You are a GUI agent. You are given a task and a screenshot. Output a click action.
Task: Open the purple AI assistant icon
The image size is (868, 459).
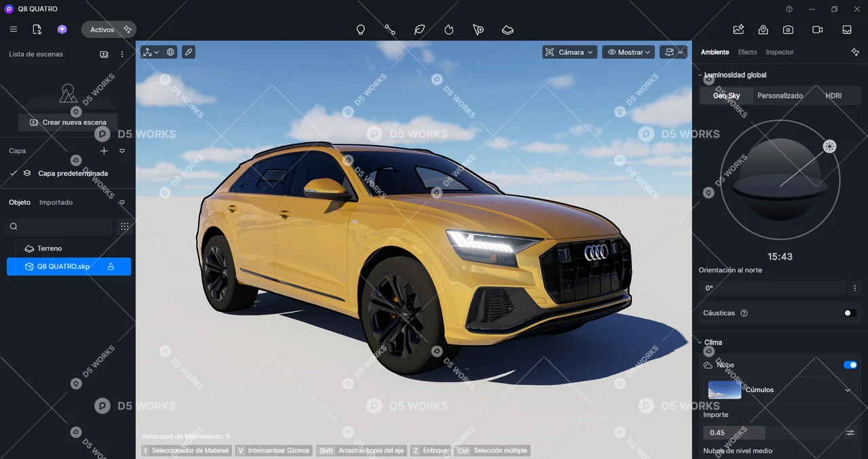[62, 29]
